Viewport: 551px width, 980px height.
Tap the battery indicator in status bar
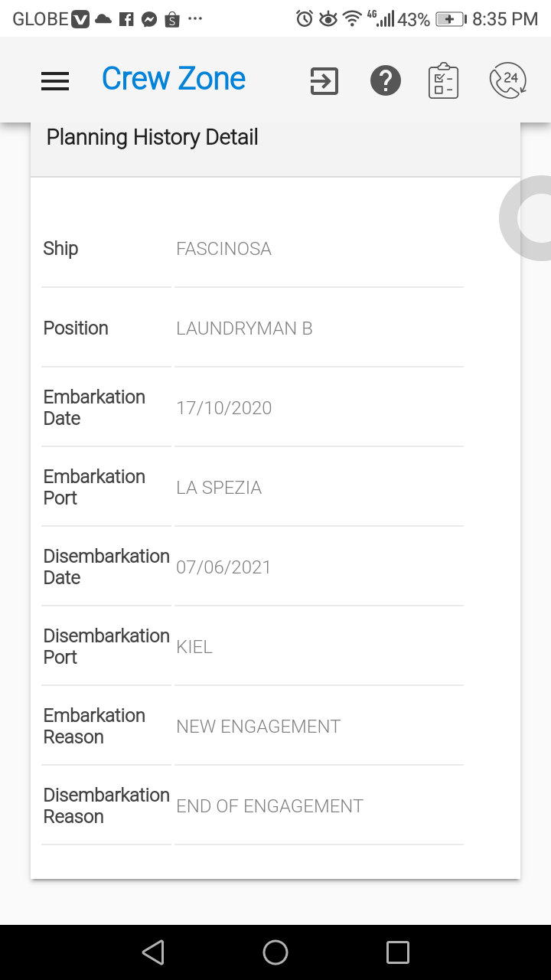point(451,19)
